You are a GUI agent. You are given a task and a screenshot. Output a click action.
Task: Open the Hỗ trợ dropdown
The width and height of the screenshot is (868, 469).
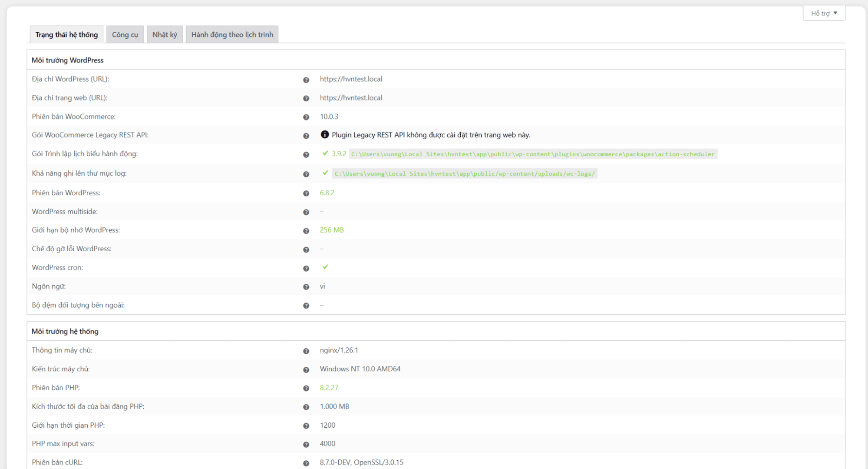point(824,13)
